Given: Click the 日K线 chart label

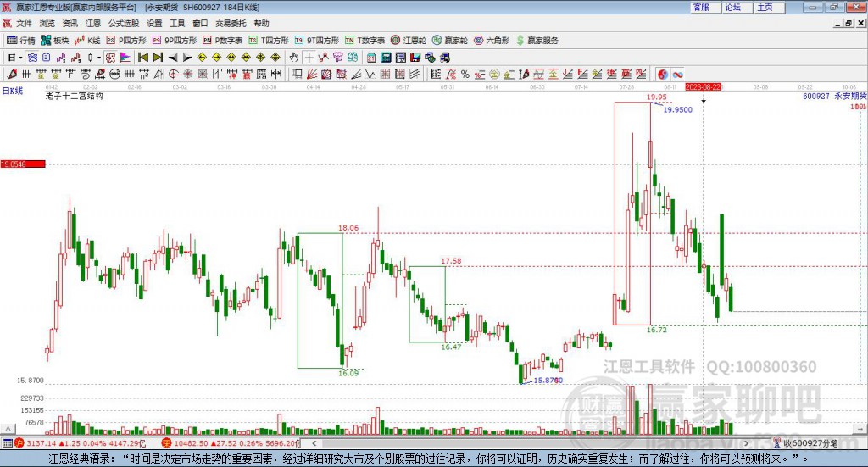Looking at the screenshot, I should tap(12, 91).
